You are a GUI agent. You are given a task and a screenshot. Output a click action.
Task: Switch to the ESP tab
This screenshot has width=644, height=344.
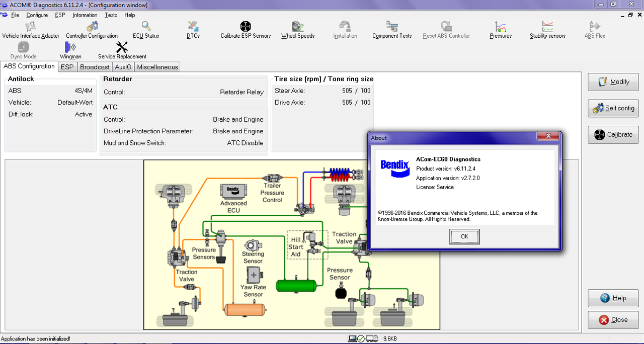pyautogui.click(x=67, y=67)
